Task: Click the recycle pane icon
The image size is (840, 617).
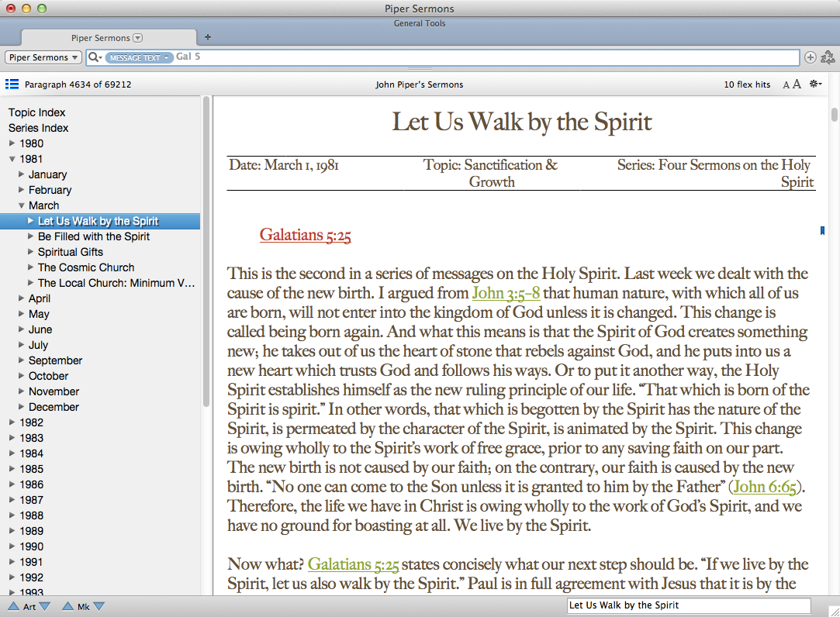Action: 828,57
